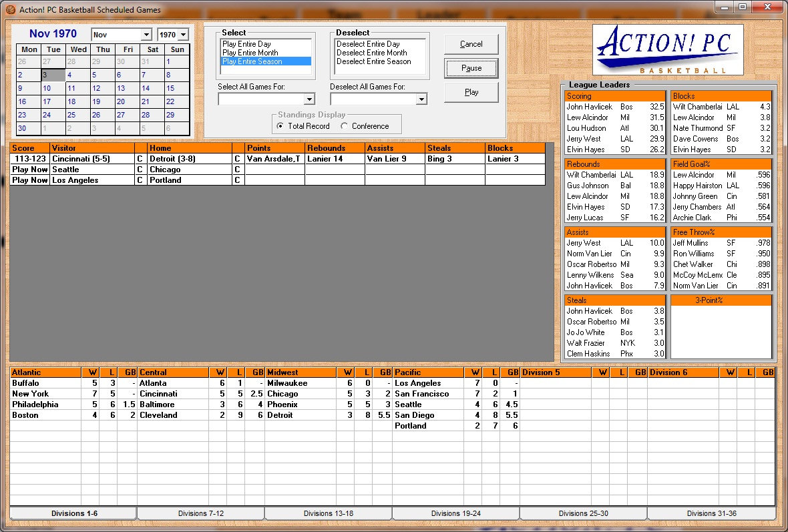
Task: Maximize the Scheduled Games window
Action: click(x=742, y=7)
